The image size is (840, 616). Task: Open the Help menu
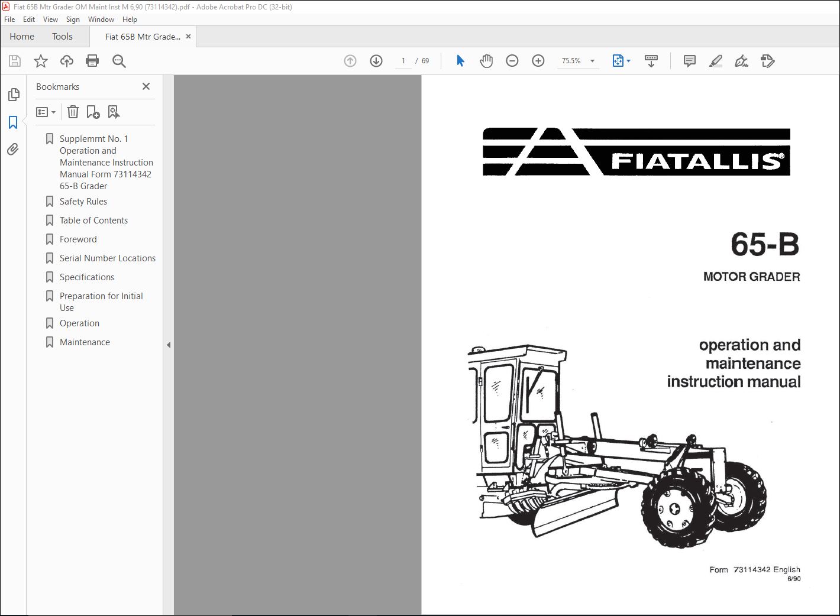(130, 20)
